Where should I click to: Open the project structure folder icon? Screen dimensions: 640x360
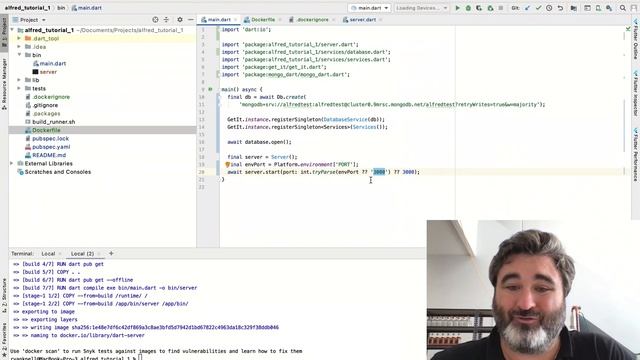(573, 8)
